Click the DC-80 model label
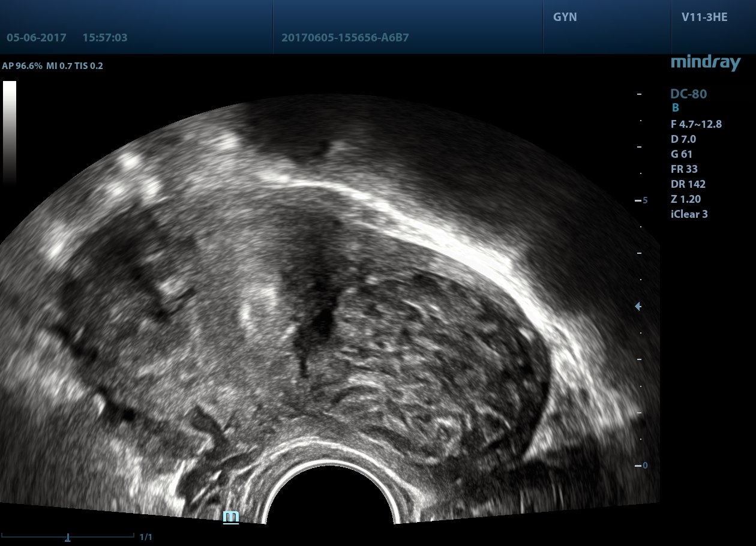 tap(688, 94)
